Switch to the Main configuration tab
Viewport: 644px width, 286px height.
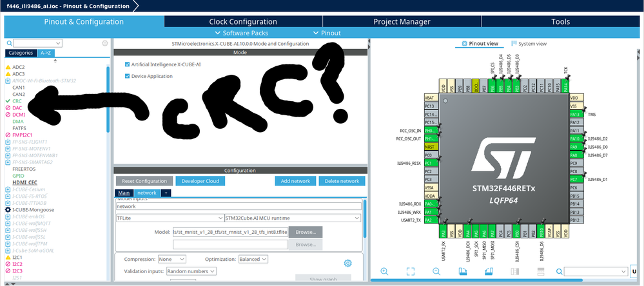point(124,193)
